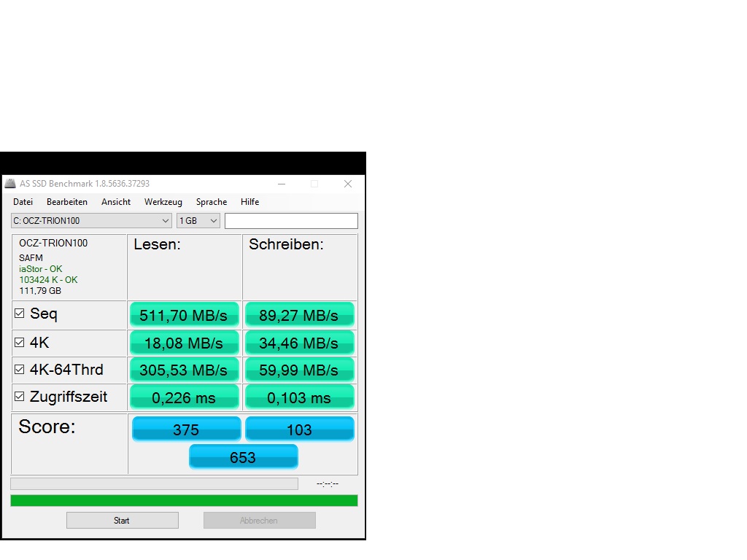Click the write score 103
Image resolution: width=747 pixels, height=560 pixels.
pyautogui.click(x=300, y=429)
